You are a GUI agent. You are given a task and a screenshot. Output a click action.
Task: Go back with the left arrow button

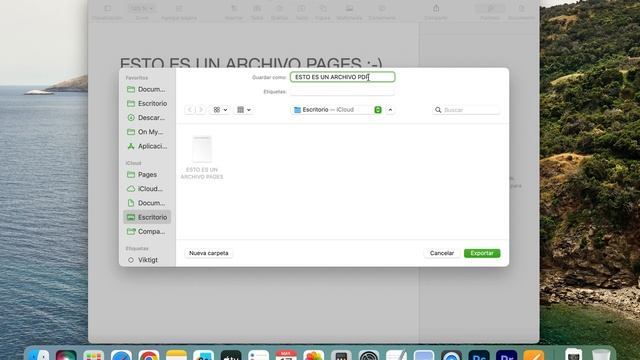click(189, 110)
